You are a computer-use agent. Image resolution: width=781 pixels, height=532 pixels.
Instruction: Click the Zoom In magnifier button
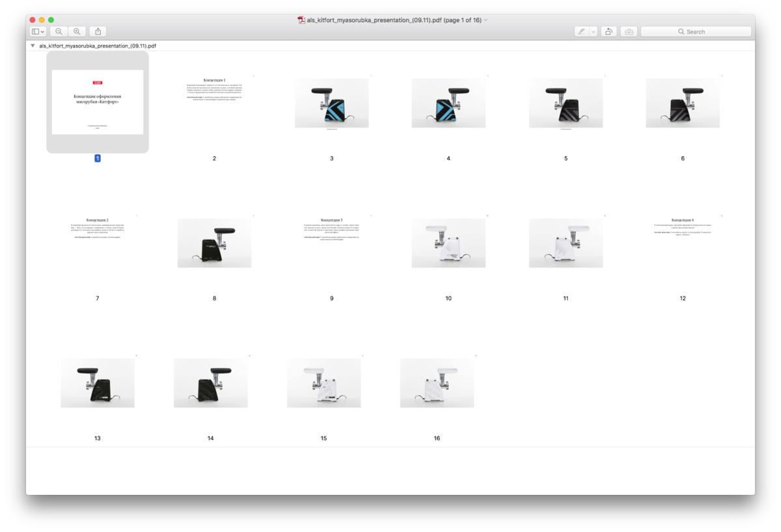77,31
